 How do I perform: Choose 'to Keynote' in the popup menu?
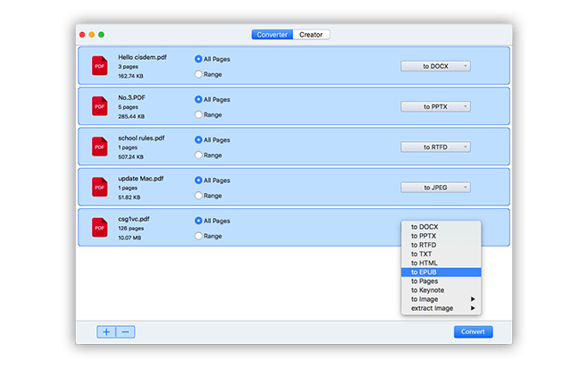pyautogui.click(x=441, y=290)
